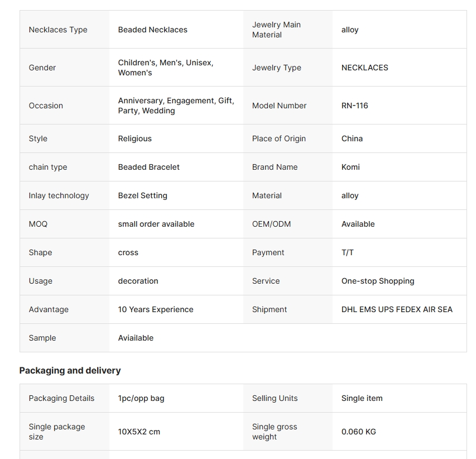Click the Jewelry Main Material label

click(276, 30)
